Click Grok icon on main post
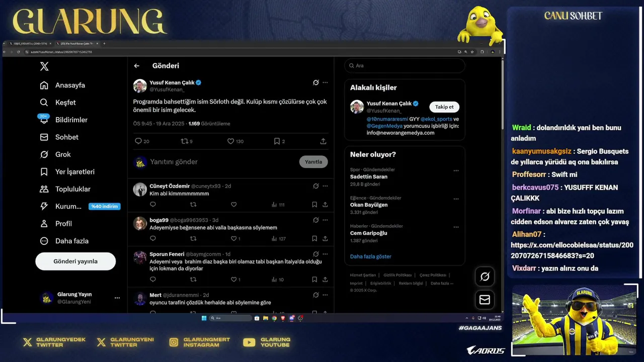The image size is (644, 362). point(315,82)
